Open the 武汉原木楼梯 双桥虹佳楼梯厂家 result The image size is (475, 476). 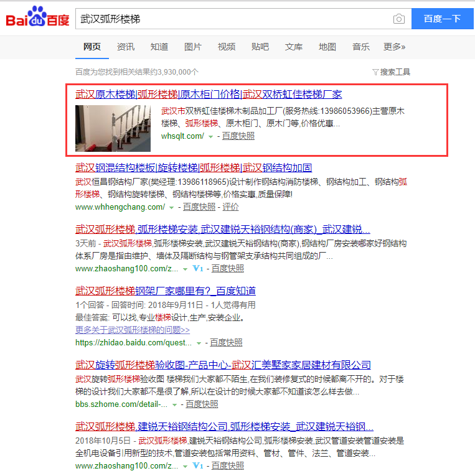[x=209, y=95]
